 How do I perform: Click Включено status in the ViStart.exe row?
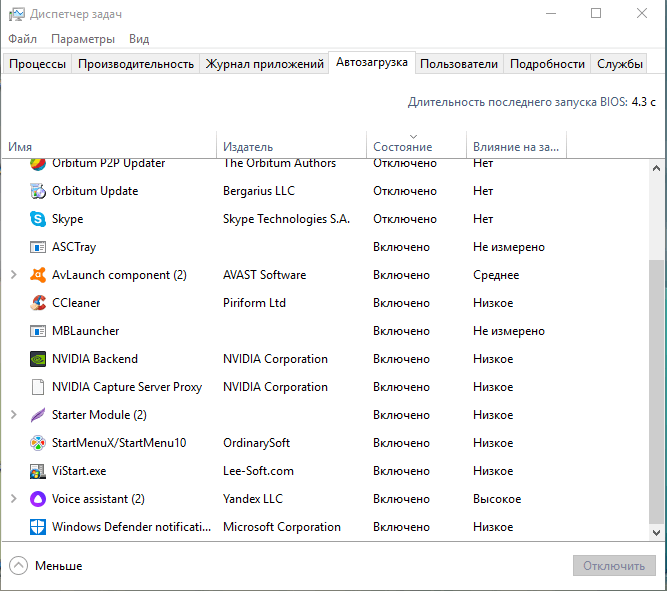pyautogui.click(x=402, y=471)
